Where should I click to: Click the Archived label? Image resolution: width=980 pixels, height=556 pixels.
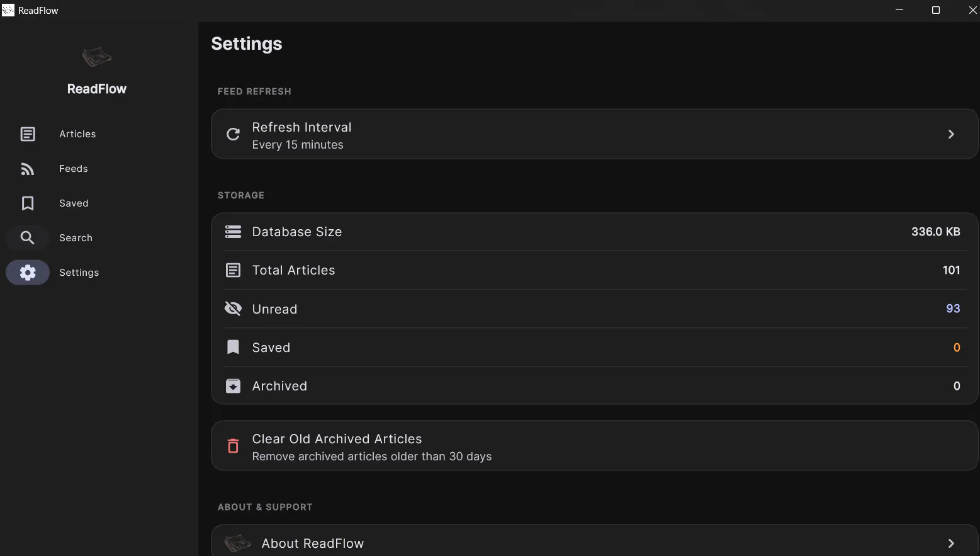pyautogui.click(x=279, y=386)
